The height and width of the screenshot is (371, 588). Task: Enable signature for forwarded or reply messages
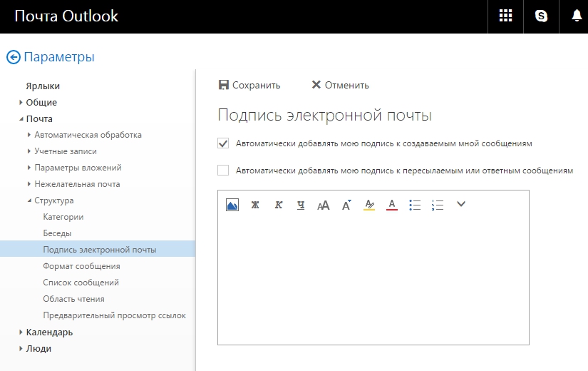coord(223,170)
